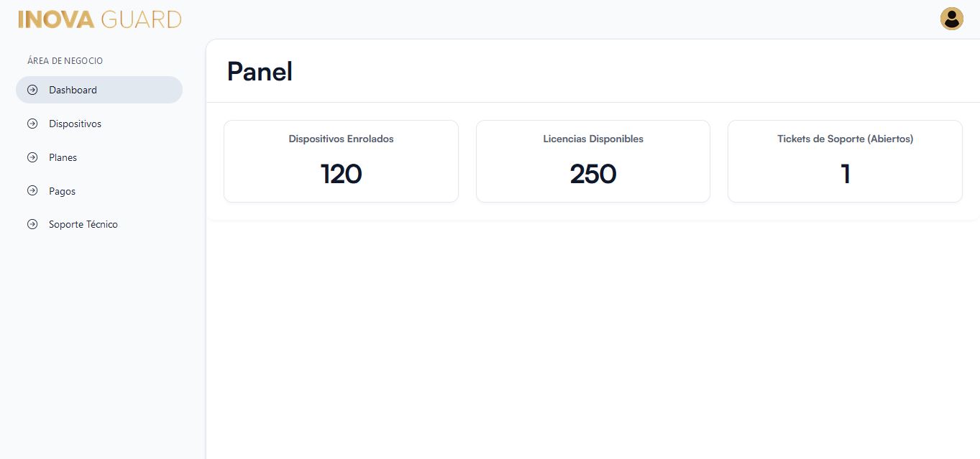The width and height of the screenshot is (980, 459).
Task: Click the arrow icon next to Planes
Action: coord(32,157)
